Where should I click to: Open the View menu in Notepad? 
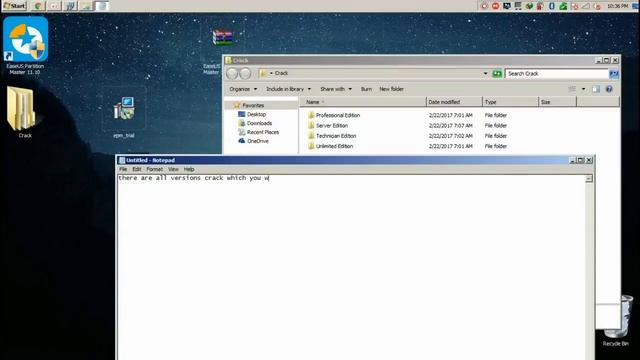coord(173,169)
